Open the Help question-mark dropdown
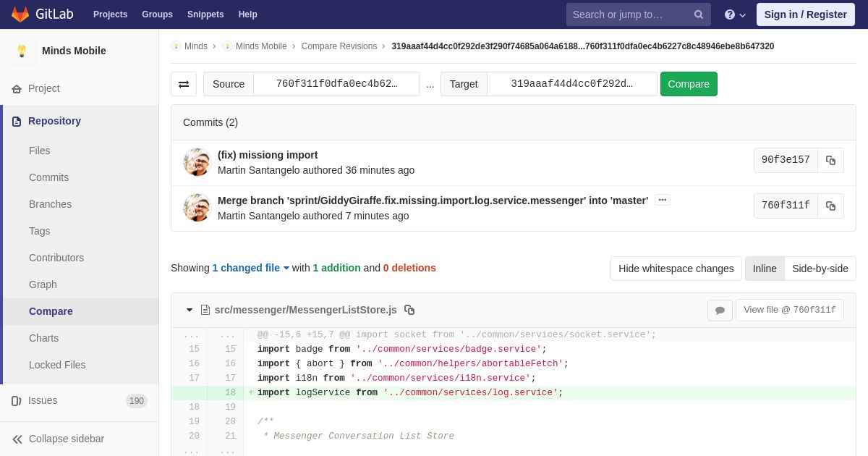The image size is (868, 456). [735, 14]
